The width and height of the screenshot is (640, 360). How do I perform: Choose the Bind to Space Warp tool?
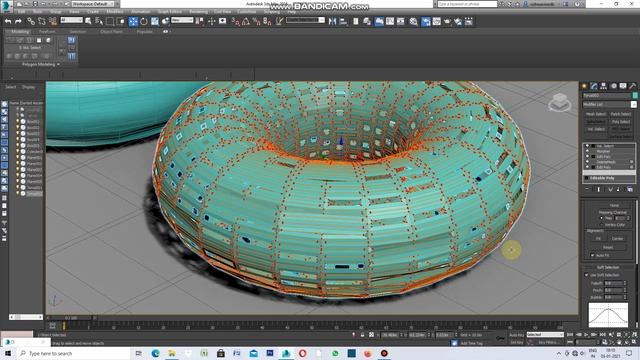(53, 21)
